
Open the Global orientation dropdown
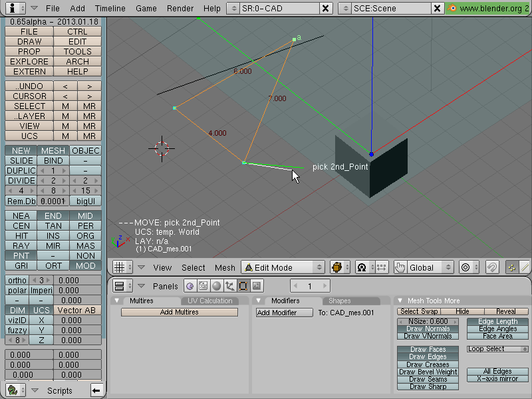[x=430, y=267]
